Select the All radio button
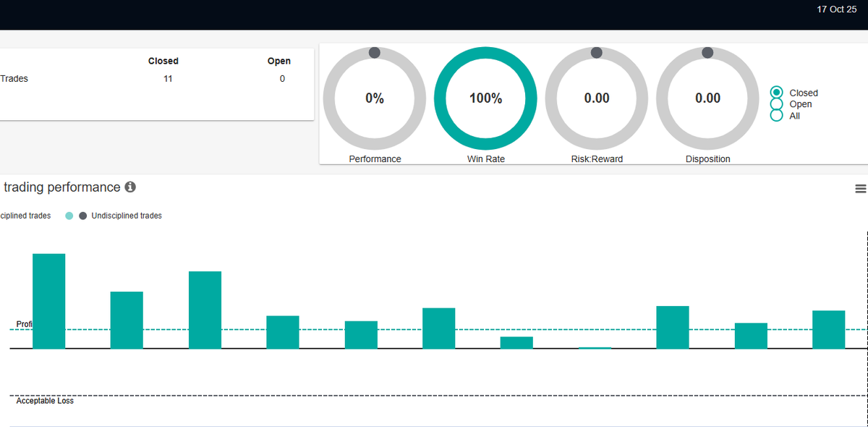Viewport: 868px width, 427px height. [x=777, y=116]
